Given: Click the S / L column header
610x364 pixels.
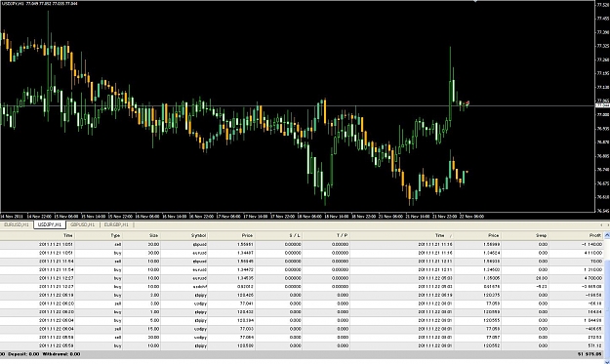Looking at the screenshot, I should pos(295,235).
